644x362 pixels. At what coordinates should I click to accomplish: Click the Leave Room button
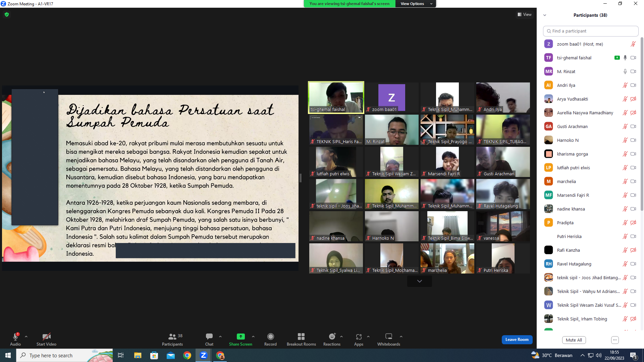click(517, 340)
